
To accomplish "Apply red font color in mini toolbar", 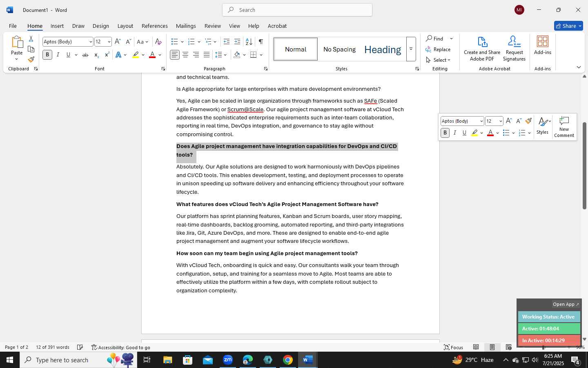I will point(490,133).
